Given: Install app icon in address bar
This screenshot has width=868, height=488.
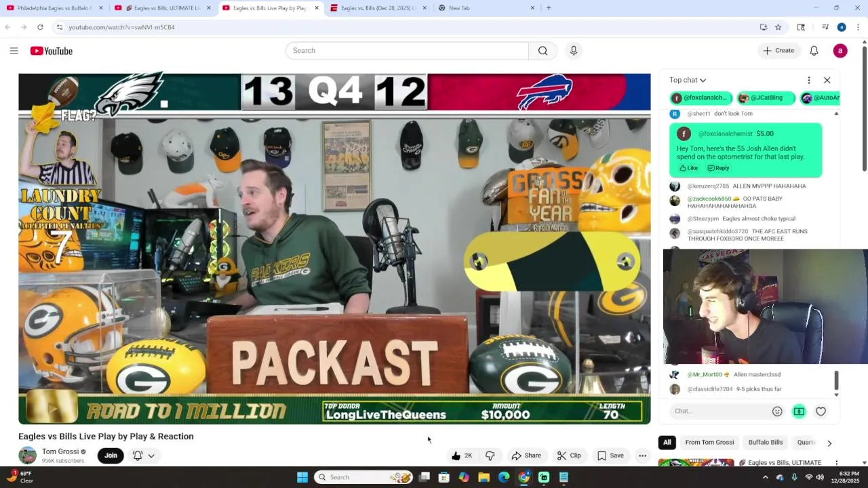Looking at the screenshot, I should click(764, 27).
